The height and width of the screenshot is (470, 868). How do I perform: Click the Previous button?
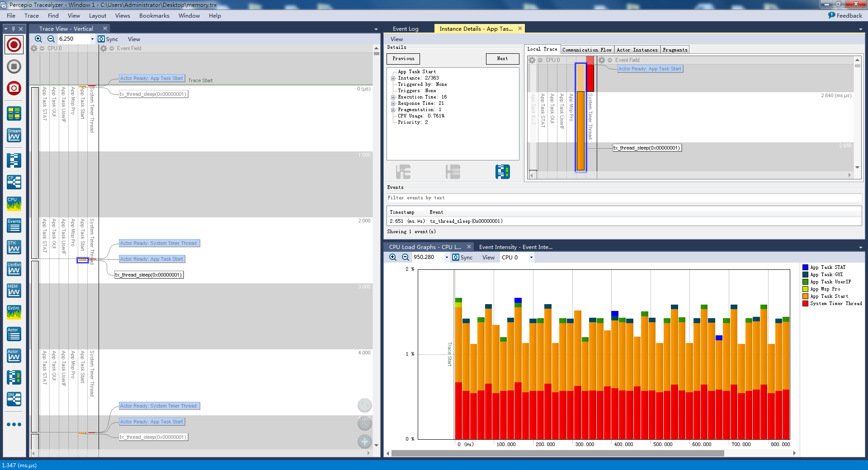point(403,59)
